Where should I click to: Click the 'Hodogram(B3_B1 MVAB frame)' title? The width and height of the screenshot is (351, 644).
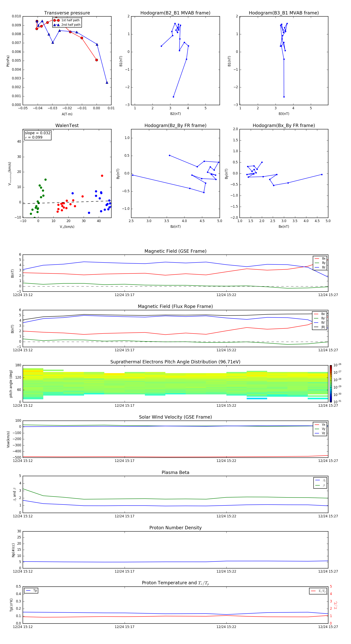(284, 13)
